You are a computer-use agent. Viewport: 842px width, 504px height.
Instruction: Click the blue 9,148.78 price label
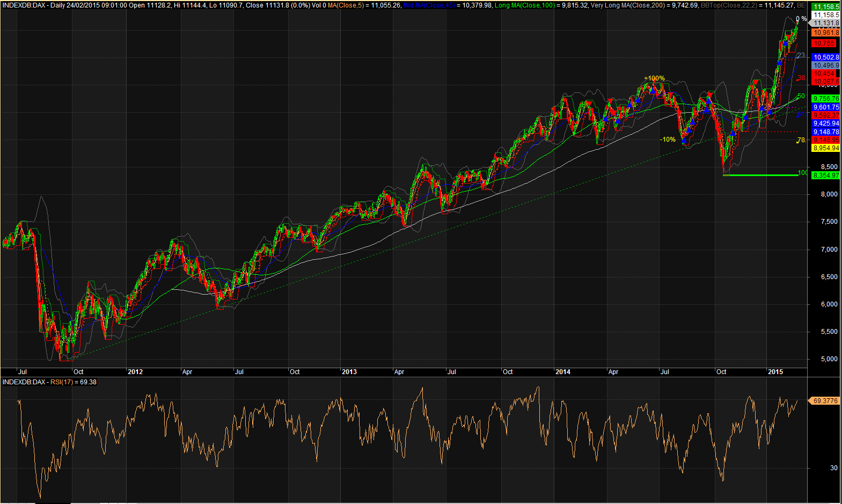826,132
